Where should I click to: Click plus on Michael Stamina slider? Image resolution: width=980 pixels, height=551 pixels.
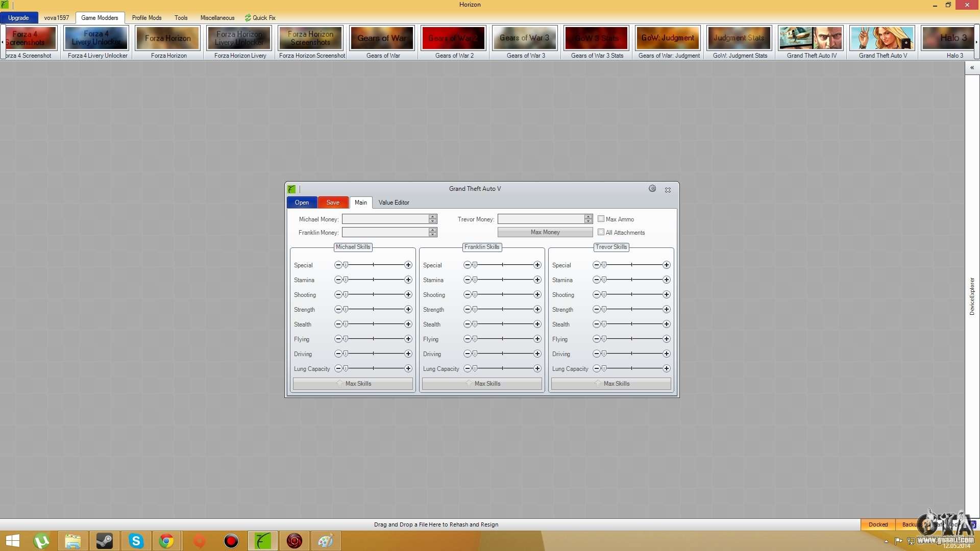(x=408, y=280)
